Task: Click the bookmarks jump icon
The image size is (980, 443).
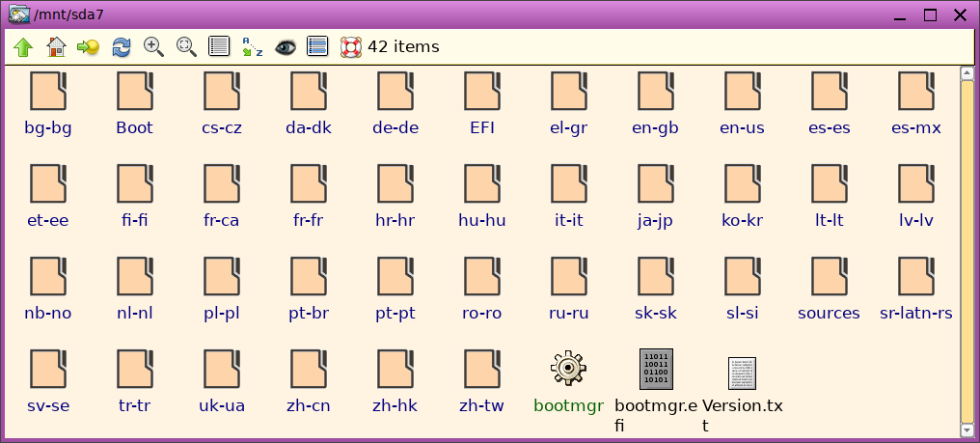Action: 88,47
